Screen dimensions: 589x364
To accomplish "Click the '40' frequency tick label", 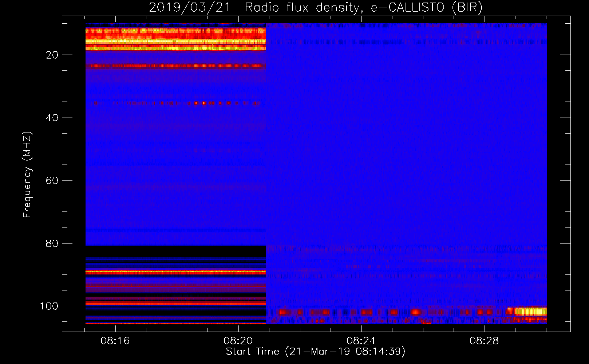I will 52,118.
